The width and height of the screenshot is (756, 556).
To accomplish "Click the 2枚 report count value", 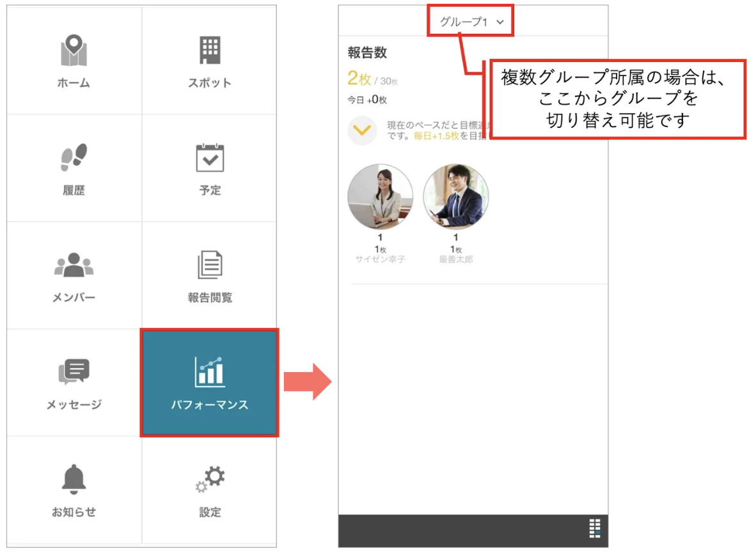I will coord(359,78).
